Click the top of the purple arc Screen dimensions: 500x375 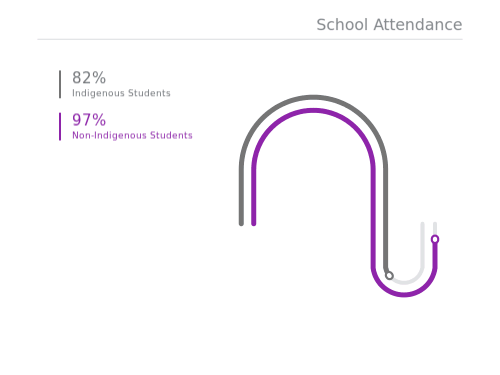(313, 110)
